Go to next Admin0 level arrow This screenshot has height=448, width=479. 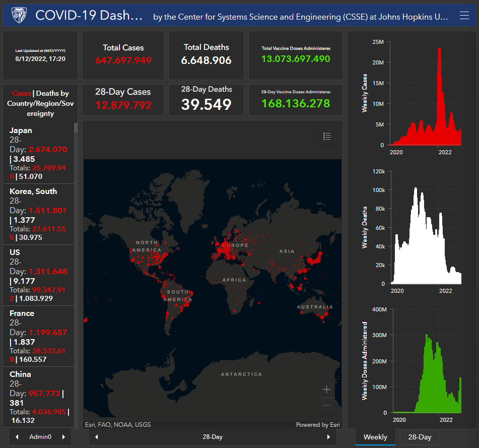[63, 437]
